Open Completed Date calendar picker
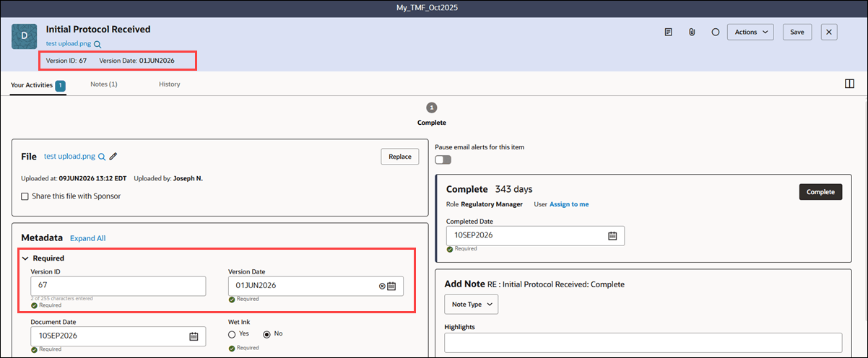Viewport: 868px width, 358px height. 612,235
